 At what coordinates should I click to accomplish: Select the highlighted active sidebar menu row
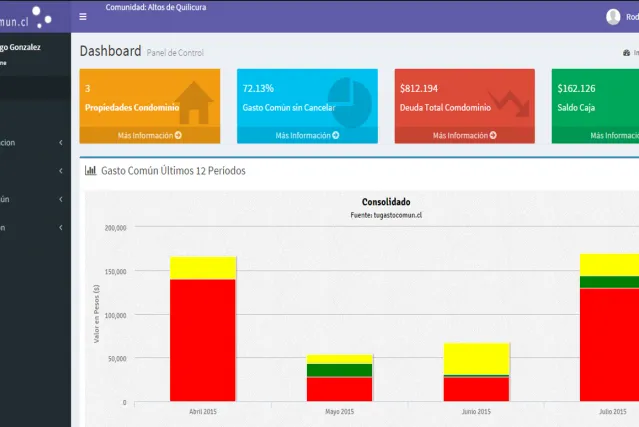point(35,88)
